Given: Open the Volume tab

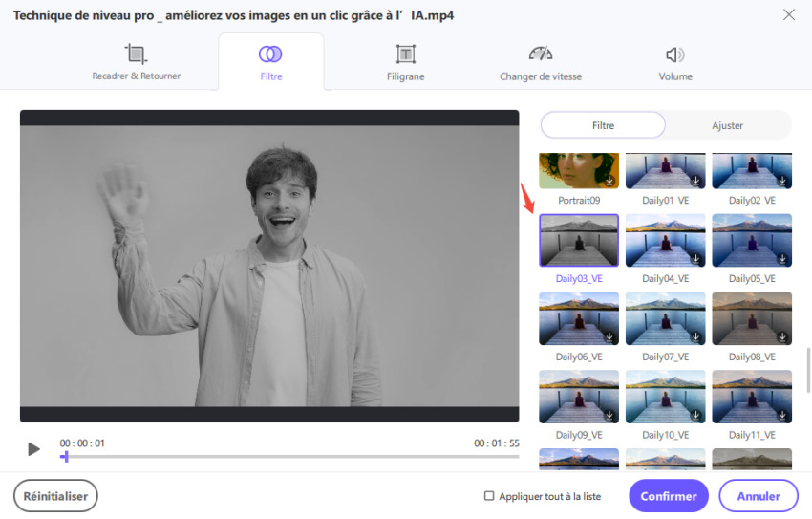Looking at the screenshot, I should 675,62.
